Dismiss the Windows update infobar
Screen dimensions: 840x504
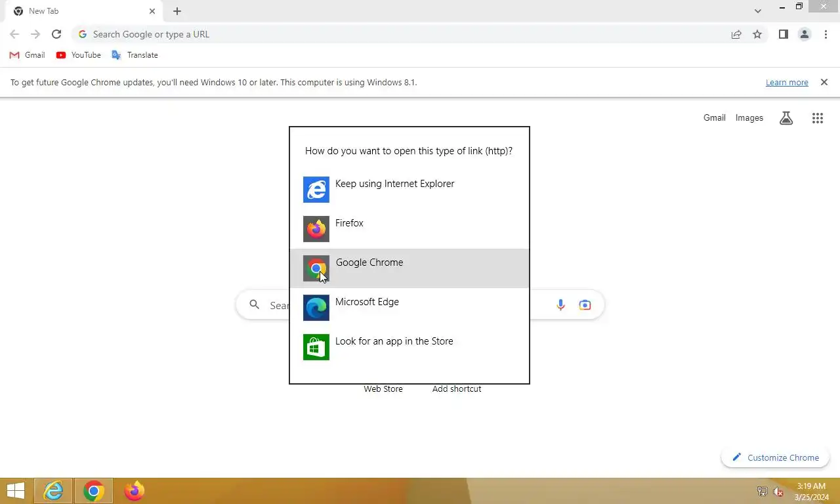[824, 82]
